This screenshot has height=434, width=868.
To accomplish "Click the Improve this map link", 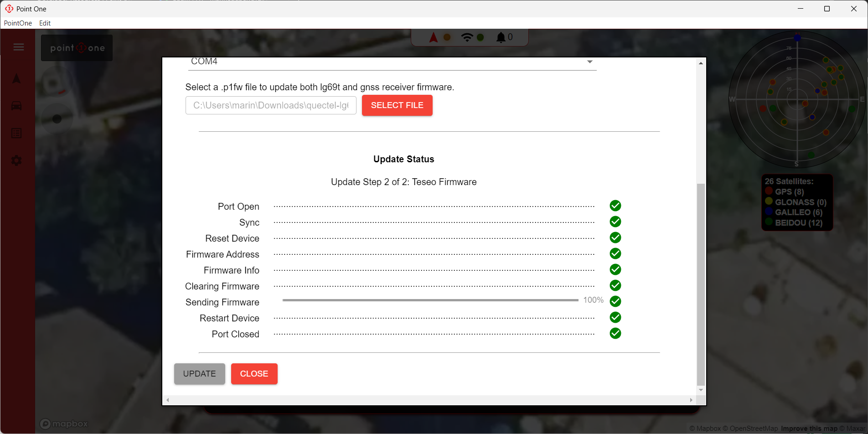I will click(809, 429).
